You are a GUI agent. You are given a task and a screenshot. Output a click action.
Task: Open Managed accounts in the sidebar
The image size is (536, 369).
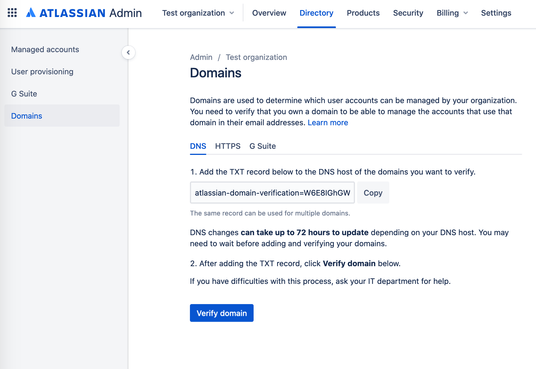tap(62, 50)
